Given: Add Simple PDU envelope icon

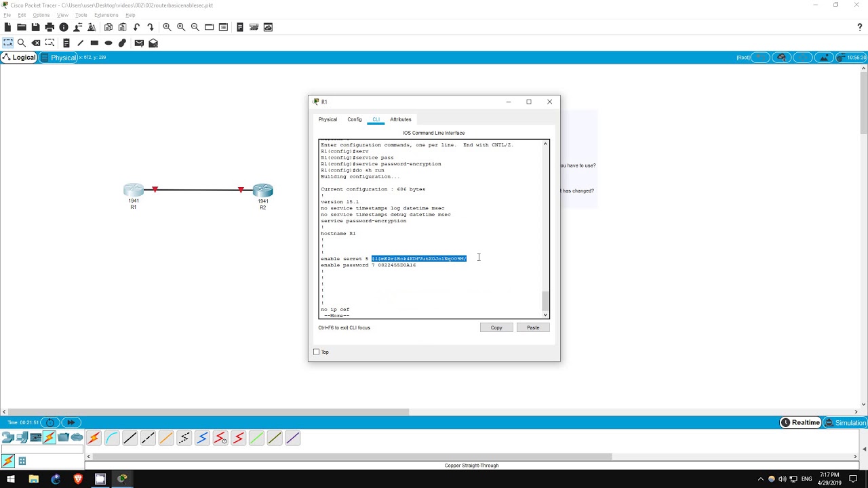Looking at the screenshot, I should pos(139,43).
